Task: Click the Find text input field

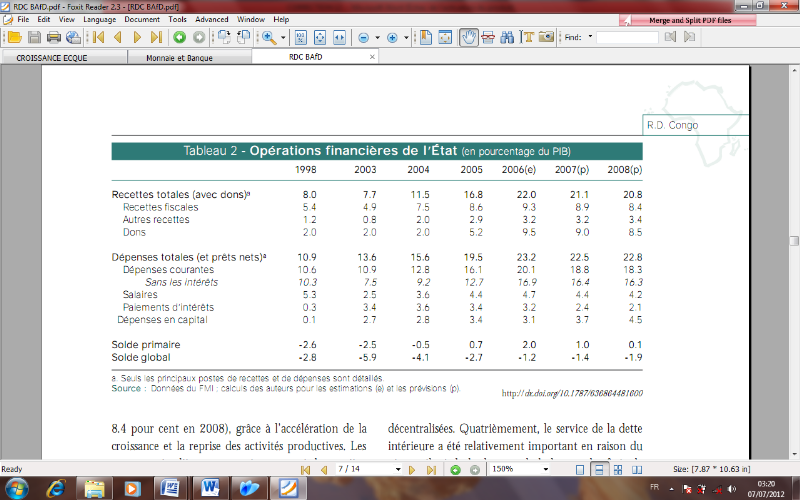Action: [x=627, y=37]
